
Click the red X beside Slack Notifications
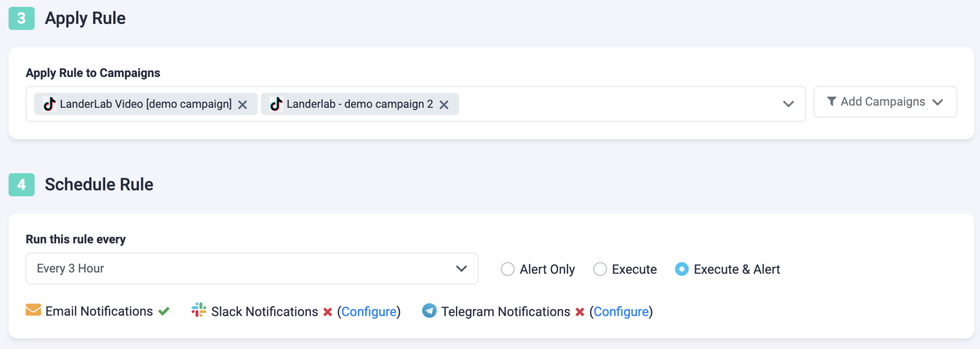click(327, 311)
